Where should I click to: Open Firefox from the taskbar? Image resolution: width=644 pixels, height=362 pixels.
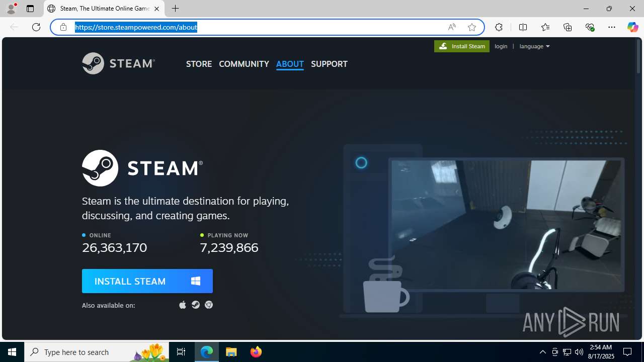256,352
